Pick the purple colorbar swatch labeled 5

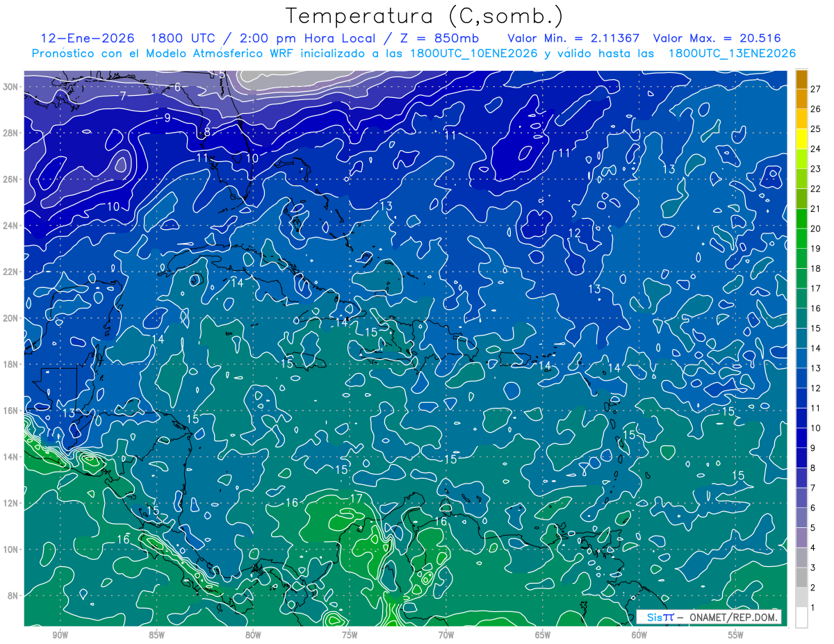[801, 518]
